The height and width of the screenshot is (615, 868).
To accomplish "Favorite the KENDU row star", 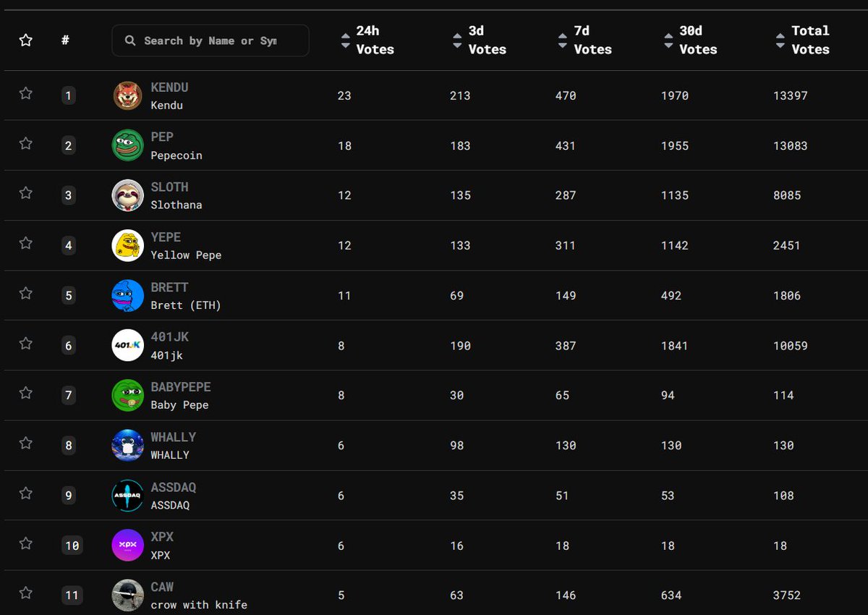I will (26, 93).
